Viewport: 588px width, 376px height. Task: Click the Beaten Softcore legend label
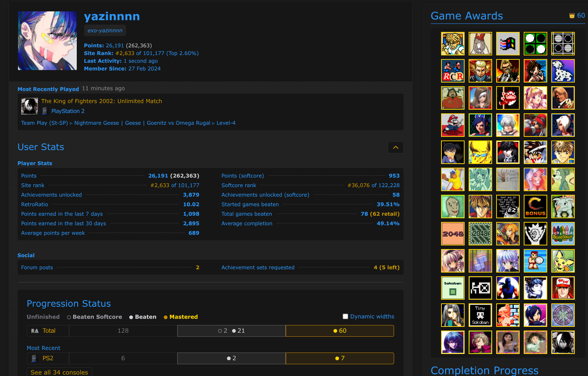tap(97, 317)
